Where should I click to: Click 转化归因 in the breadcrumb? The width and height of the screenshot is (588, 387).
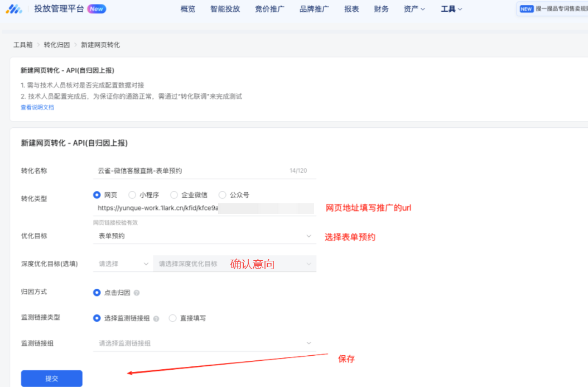coord(56,45)
